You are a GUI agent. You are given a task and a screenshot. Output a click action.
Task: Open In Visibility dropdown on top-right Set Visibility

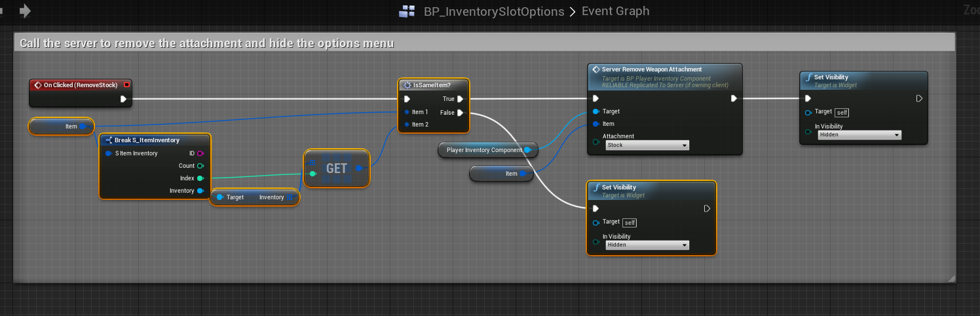point(859,135)
